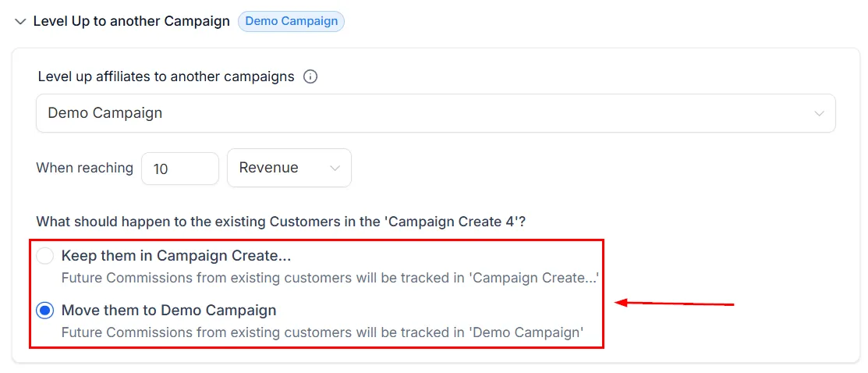Click the Keep them in Campaign Create label

(176, 256)
